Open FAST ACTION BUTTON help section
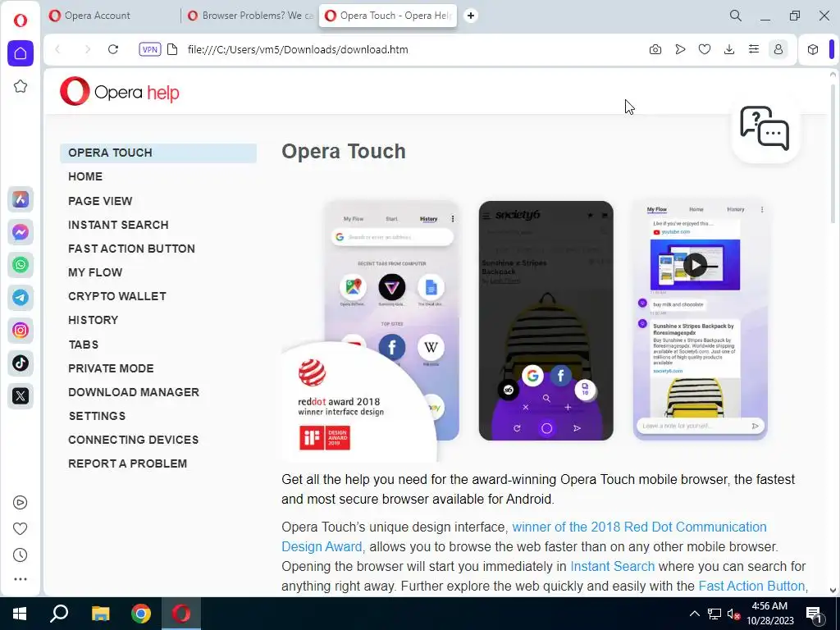The width and height of the screenshot is (840, 630). (x=131, y=249)
